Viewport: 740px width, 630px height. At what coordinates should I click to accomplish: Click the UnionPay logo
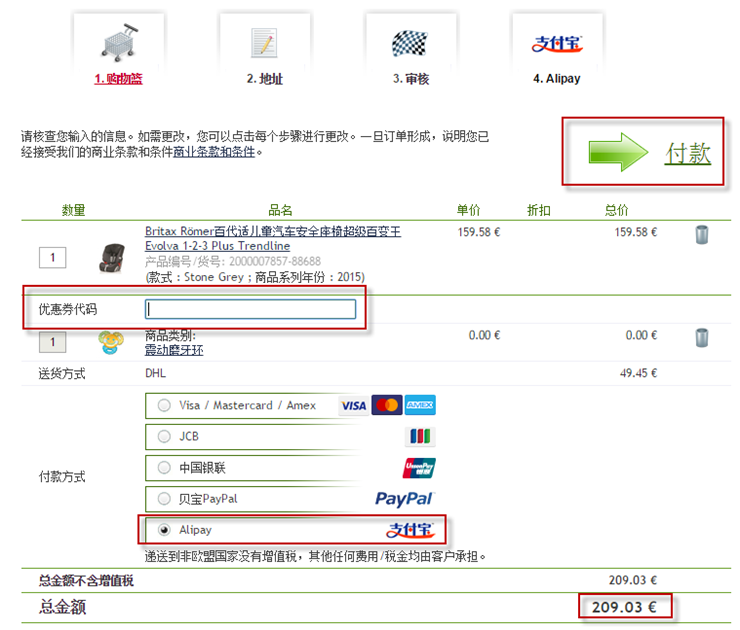coord(419,468)
